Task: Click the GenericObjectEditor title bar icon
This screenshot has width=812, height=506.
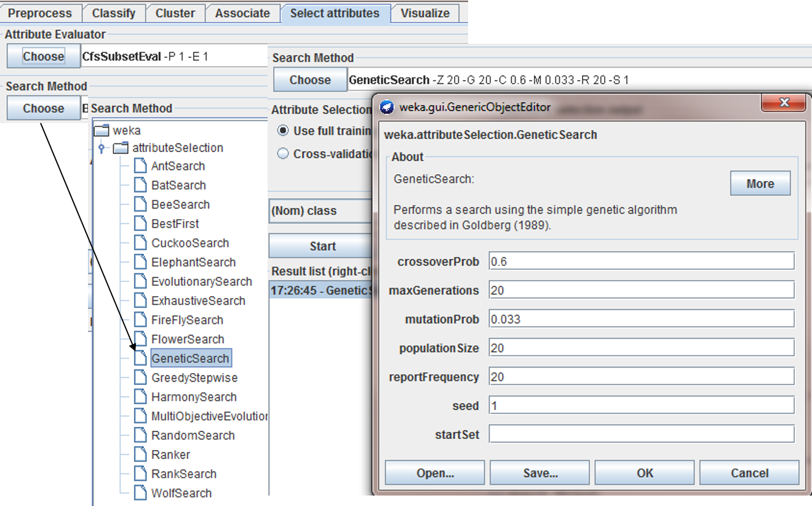Action: [387, 108]
